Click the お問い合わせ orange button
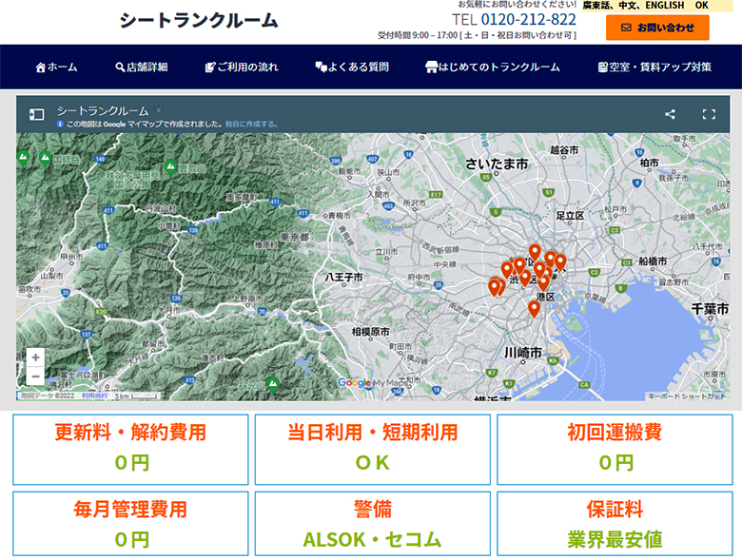 point(657,28)
